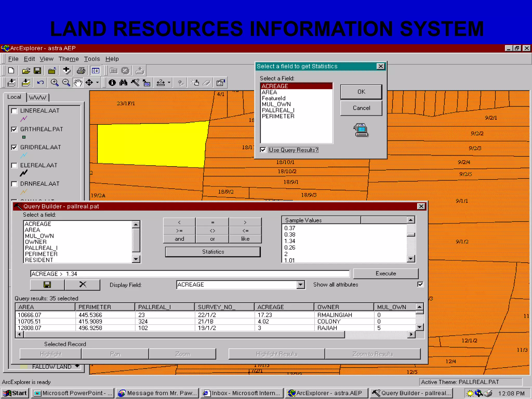Click the four-way direction pan arrows icon

89,83
